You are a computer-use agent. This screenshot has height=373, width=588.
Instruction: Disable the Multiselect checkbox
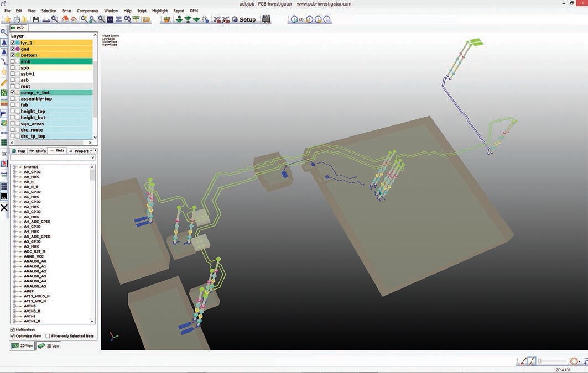13,329
